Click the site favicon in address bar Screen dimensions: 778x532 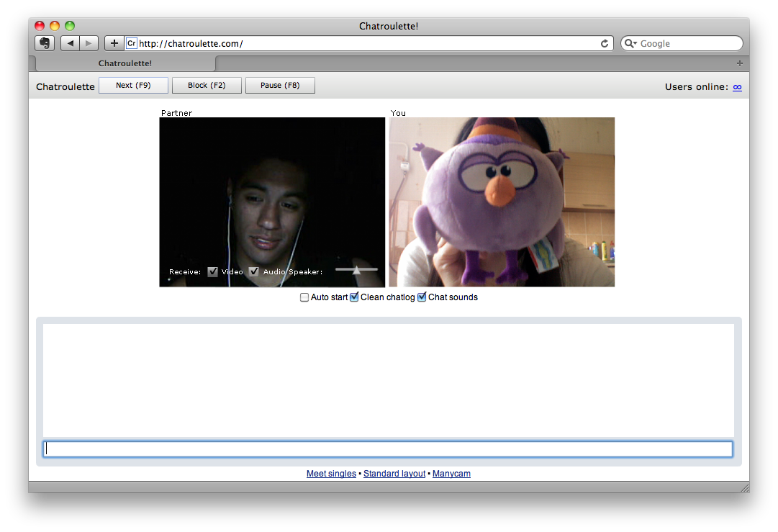point(132,43)
